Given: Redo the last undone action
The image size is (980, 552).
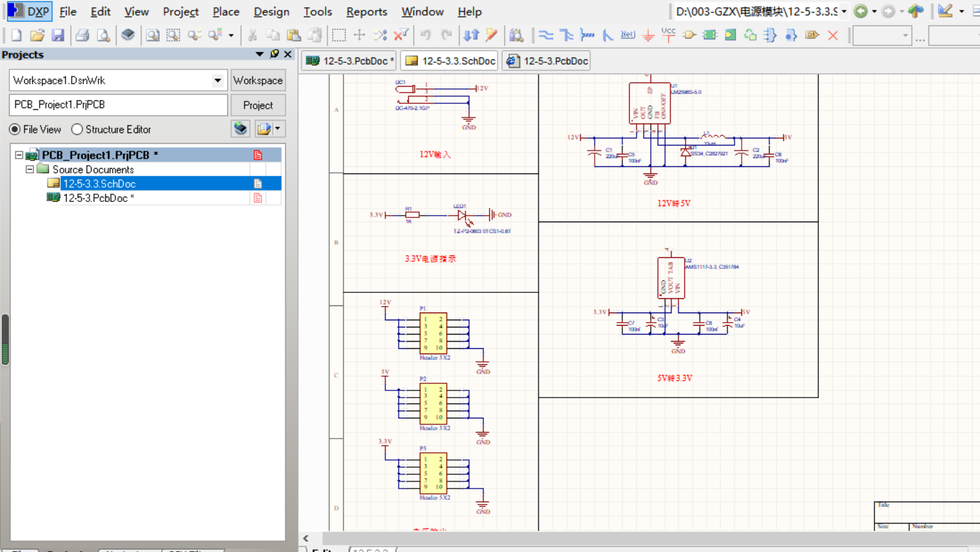Looking at the screenshot, I should pyautogui.click(x=447, y=35).
